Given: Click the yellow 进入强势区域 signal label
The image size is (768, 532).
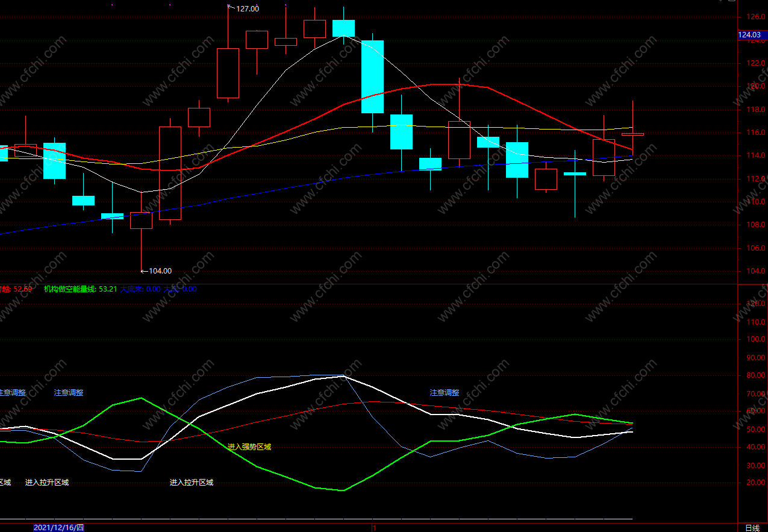Looking at the screenshot, I should (249, 447).
